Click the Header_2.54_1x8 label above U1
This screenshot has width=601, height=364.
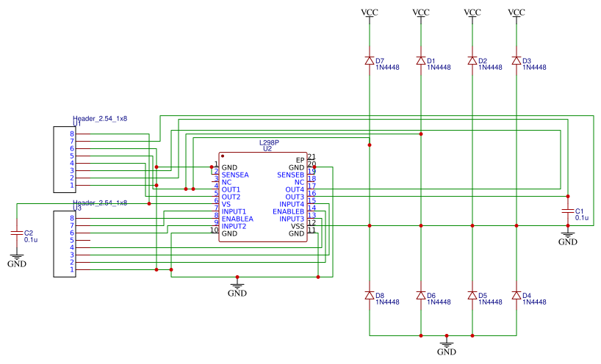tap(100, 119)
